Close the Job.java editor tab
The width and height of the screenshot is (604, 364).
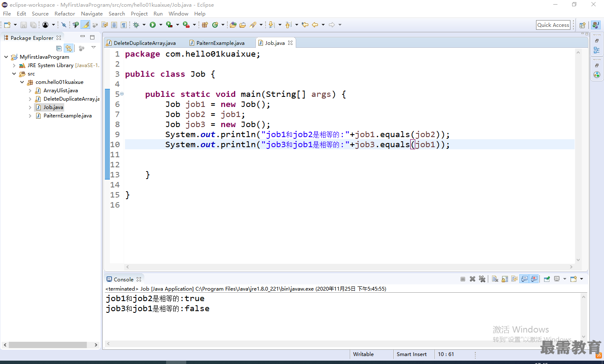click(x=290, y=43)
